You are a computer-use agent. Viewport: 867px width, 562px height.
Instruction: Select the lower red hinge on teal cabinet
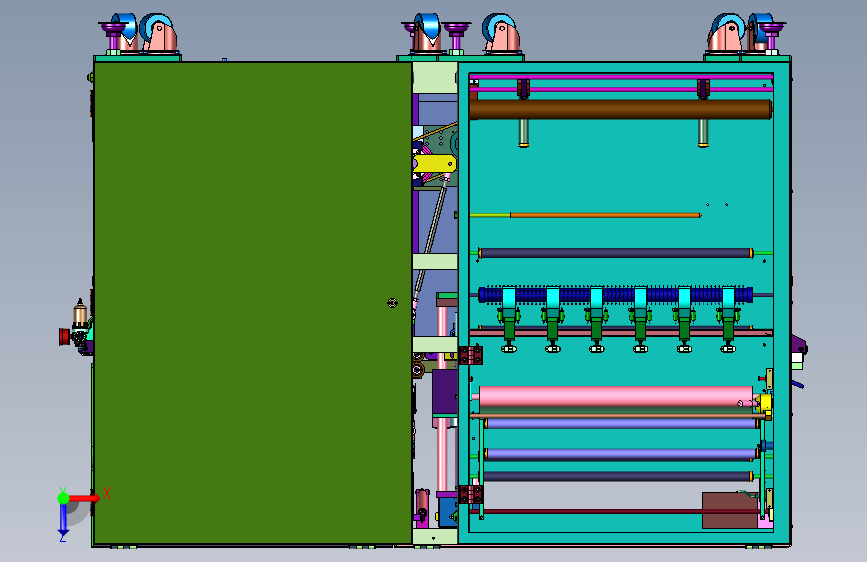[471, 495]
